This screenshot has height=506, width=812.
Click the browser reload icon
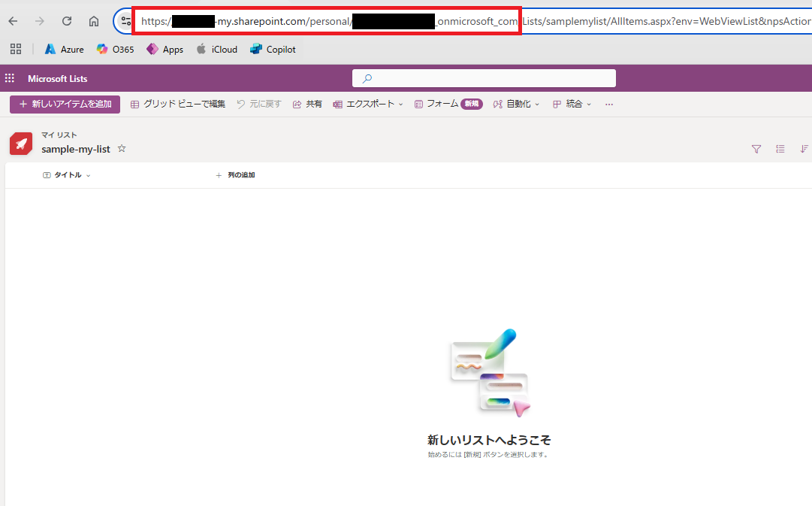coord(67,21)
